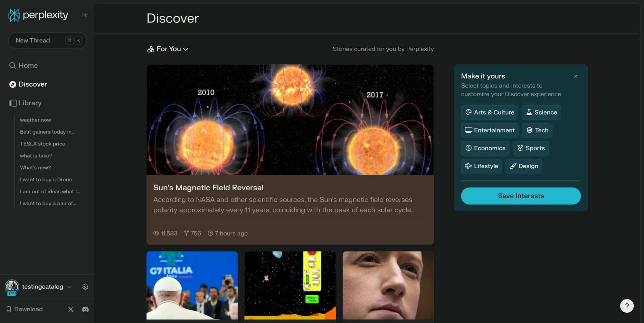Open the TESLA stock price thread

43,144
